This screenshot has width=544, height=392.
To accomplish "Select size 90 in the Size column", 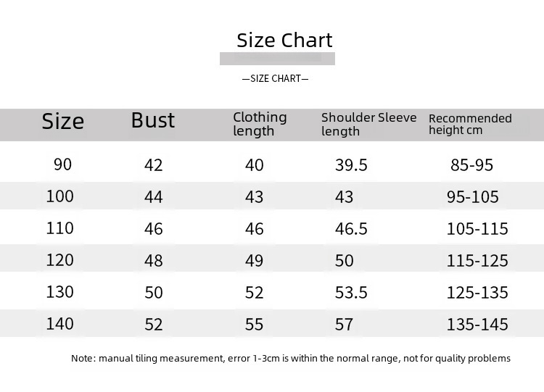I will 63,164.
